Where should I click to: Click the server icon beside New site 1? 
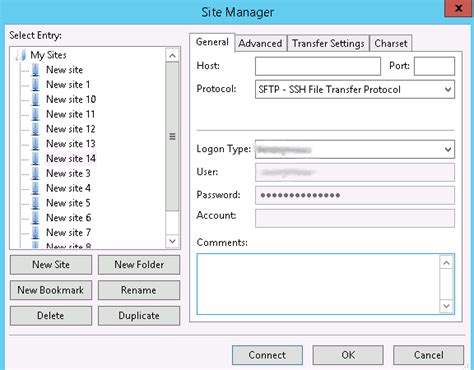(x=35, y=85)
